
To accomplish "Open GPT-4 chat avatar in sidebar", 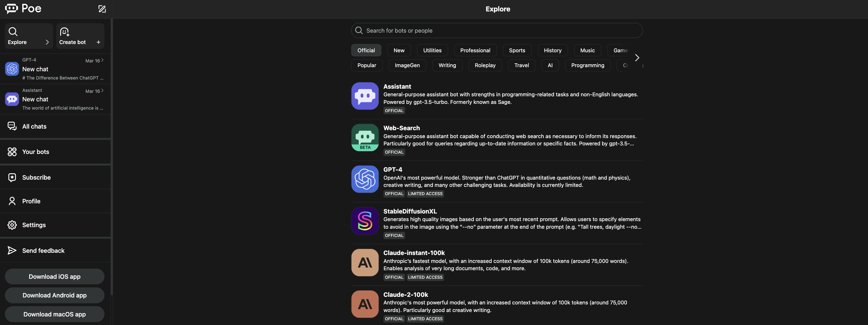I will [x=12, y=69].
